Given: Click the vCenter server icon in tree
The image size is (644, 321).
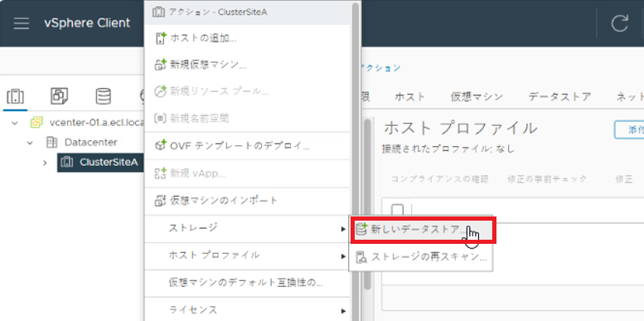Looking at the screenshot, I should pyautogui.click(x=36, y=123).
